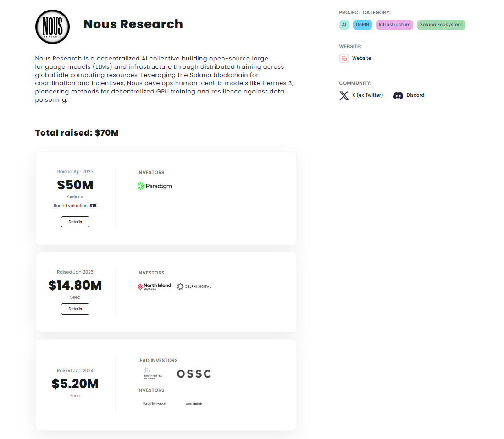The image size is (504, 439).
Task: Select the Solana Ecosystem category tag
Action: click(441, 25)
